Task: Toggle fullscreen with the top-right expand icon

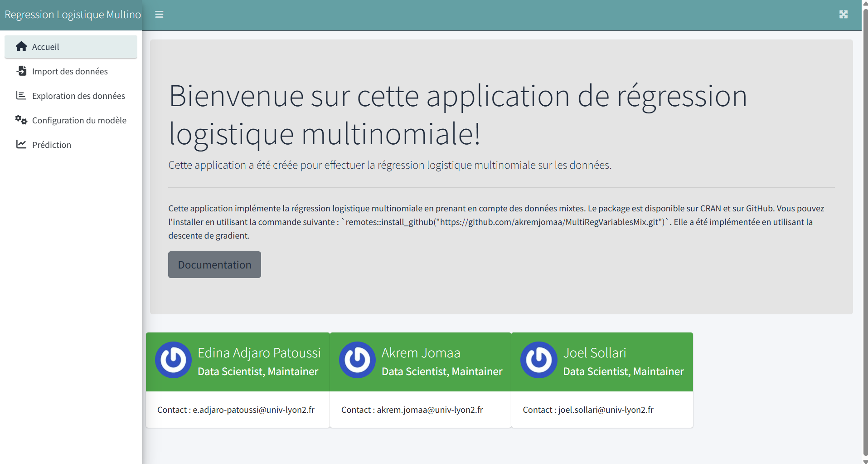Action: click(843, 15)
